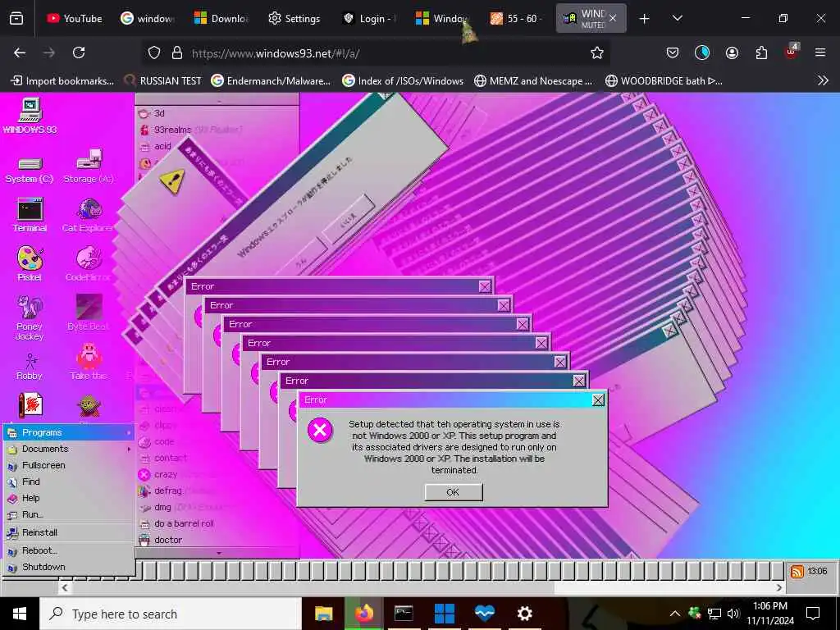Image resolution: width=840 pixels, height=630 pixels.
Task: Click the yellow warning icon in the tilted dialog
Action: click(x=172, y=182)
